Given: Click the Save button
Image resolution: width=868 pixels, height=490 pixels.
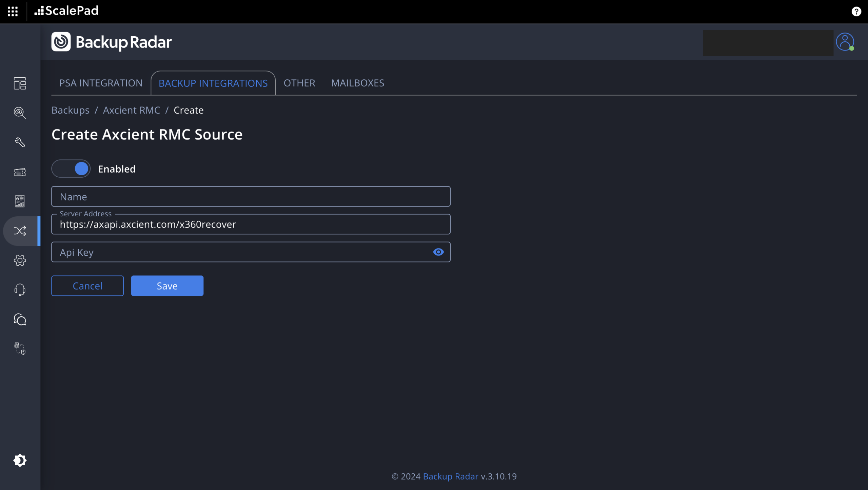Looking at the screenshot, I should coord(167,286).
